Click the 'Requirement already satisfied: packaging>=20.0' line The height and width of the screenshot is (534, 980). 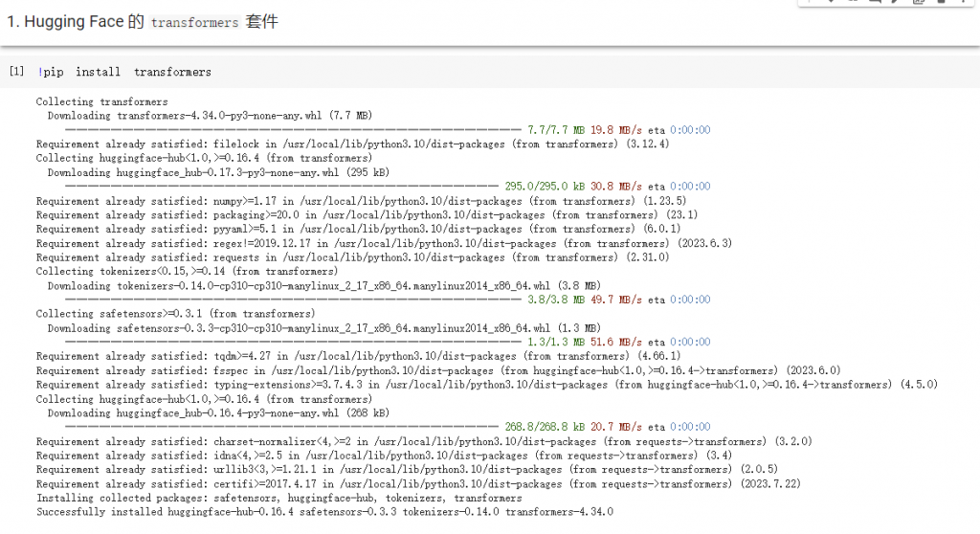367,215
